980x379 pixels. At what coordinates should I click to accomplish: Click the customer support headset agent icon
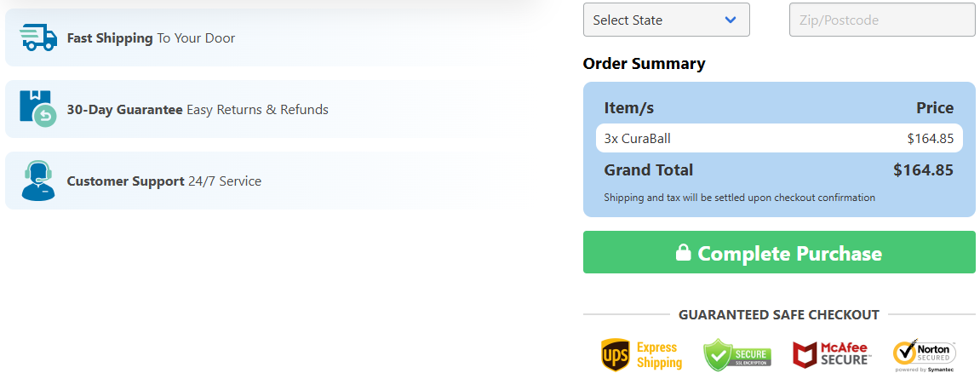click(38, 180)
